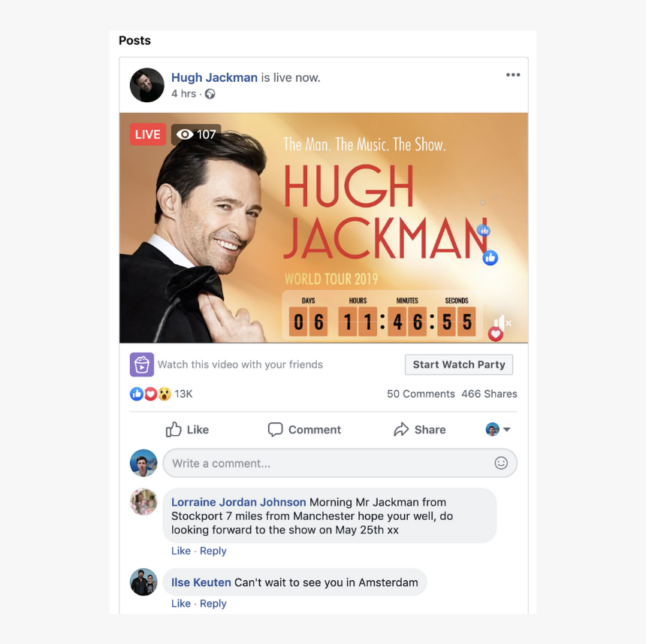The image size is (646, 644).
Task: Click the Watch Party popcorn icon
Action: click(x=142, y=364)
